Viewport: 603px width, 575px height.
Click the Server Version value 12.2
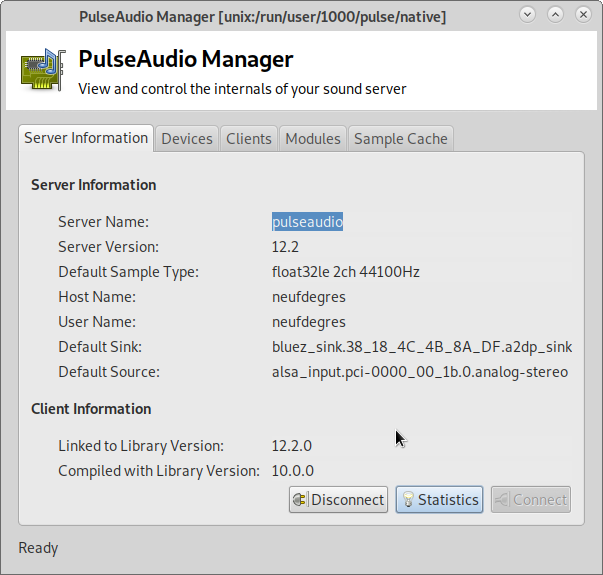286,247
